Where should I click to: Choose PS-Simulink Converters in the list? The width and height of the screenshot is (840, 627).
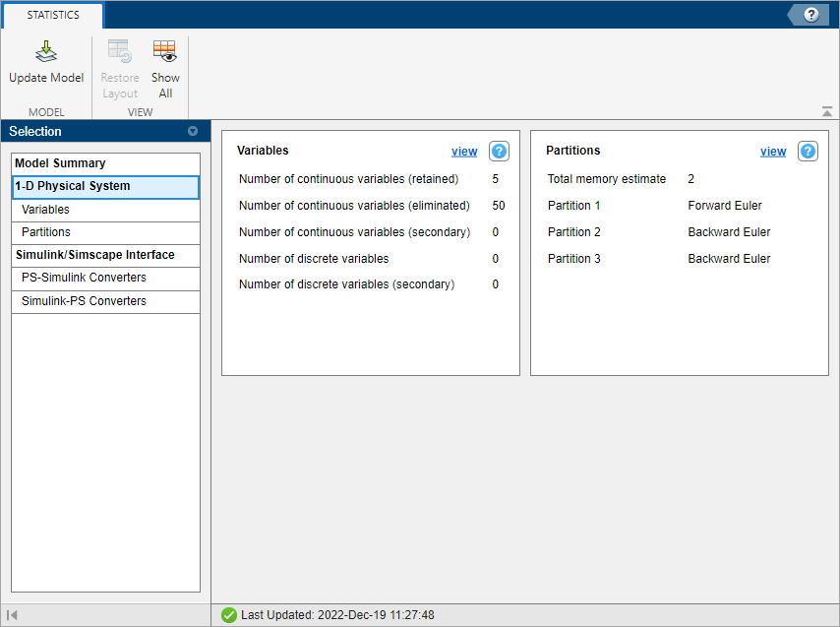[x=84, y=278]
